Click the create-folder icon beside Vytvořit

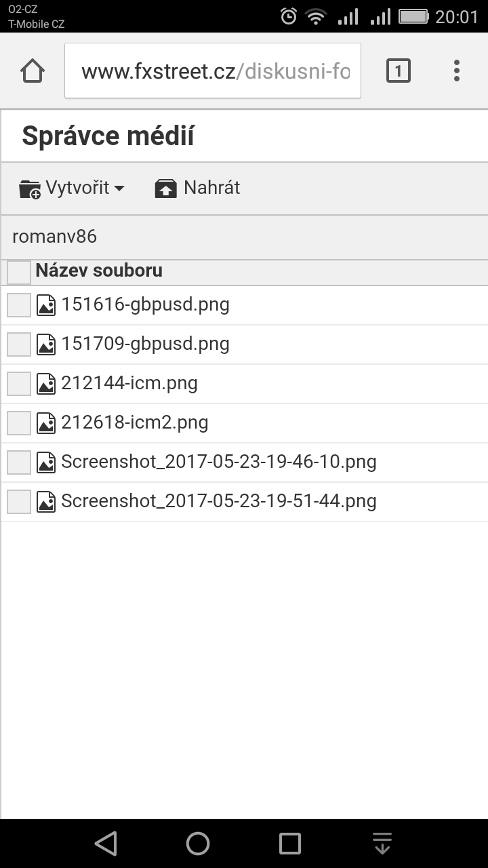[30, 189]
